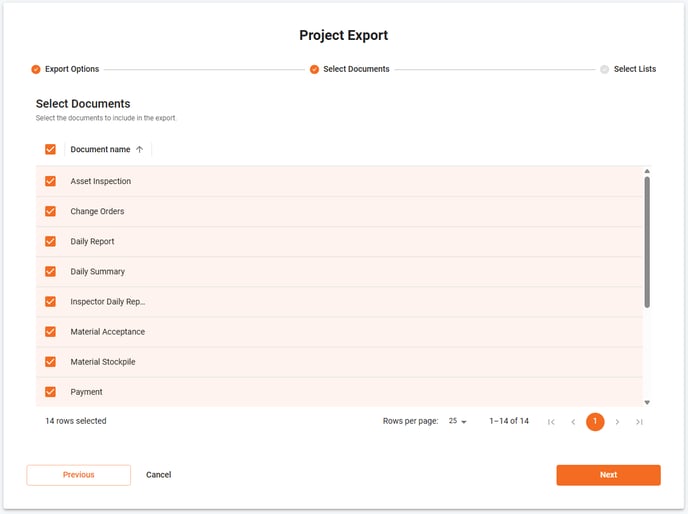Image resolution: width=688 pixels, height=514 pixels.
Task: Deselect the Change Orders document
Action: point(50,211)
